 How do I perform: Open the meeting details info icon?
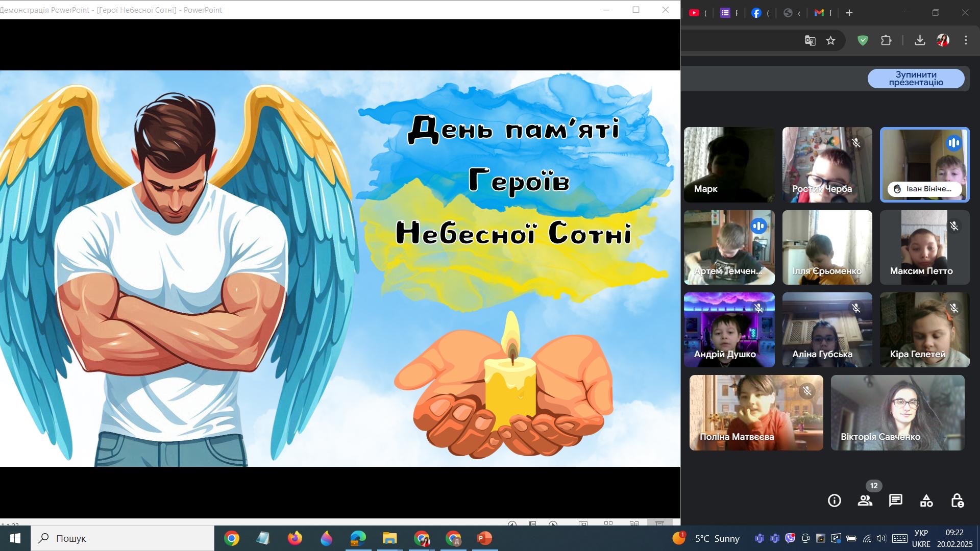click(x=834, y=500)
